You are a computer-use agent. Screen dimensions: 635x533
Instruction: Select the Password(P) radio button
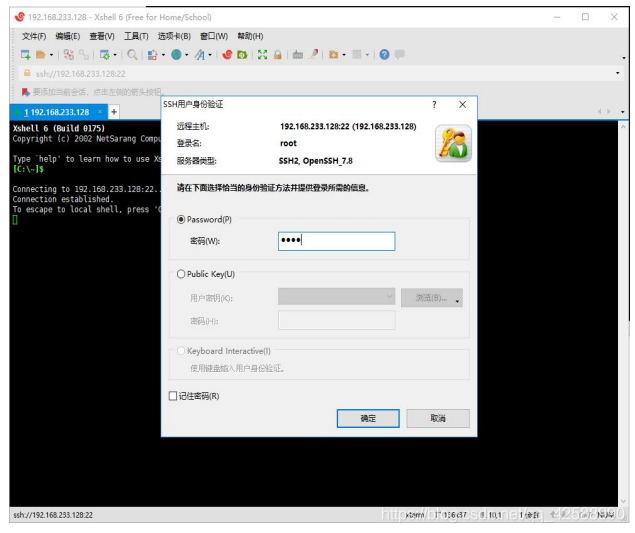(x=181, y=220)
